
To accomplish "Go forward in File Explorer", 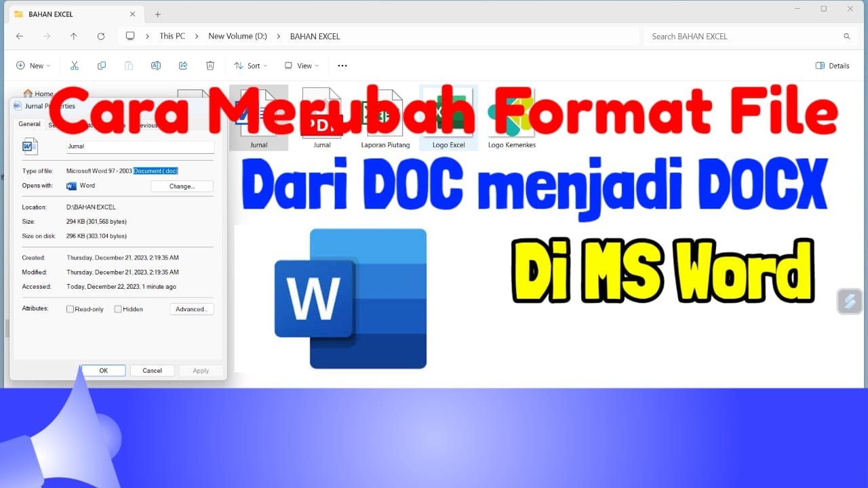I will pyautogui.click(x=47, y=36).
